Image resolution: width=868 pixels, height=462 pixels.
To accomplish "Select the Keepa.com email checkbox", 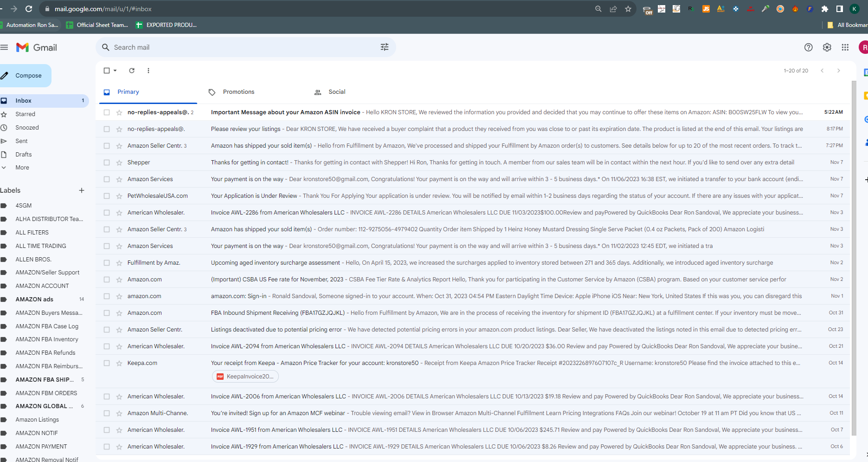I will click(x=107, y=363).
